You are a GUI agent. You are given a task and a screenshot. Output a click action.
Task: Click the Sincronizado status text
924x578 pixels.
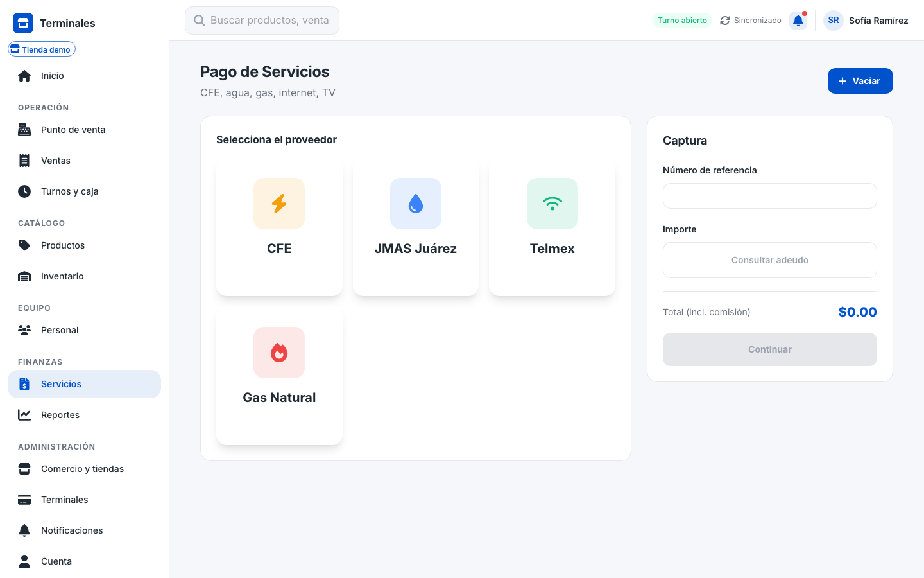tap(758, 21)
